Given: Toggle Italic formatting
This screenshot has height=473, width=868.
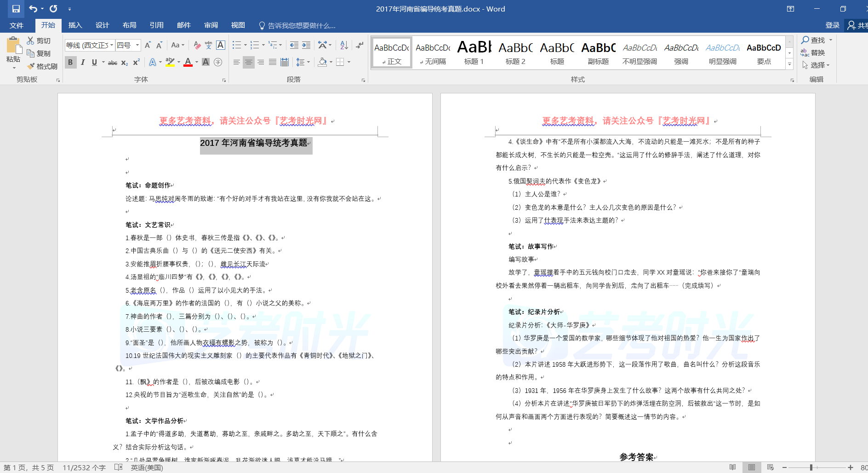Looking at the screenshot, I should [83, 63].
